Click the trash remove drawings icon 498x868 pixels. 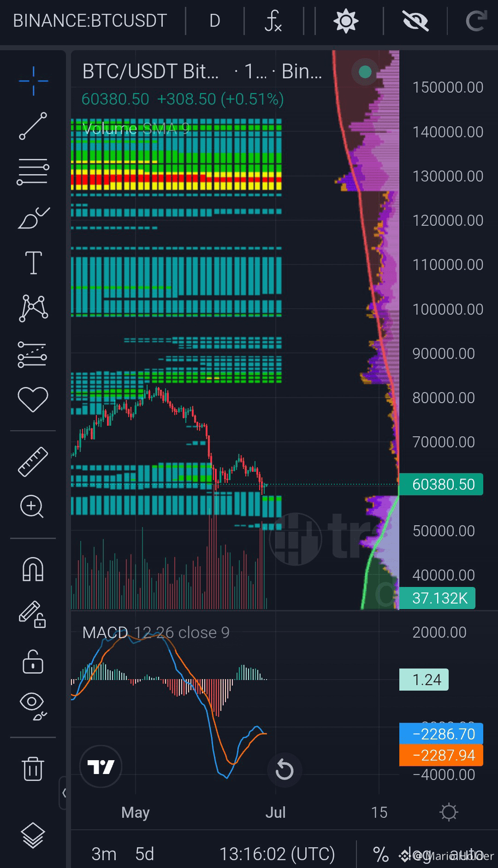click(33, 768)
